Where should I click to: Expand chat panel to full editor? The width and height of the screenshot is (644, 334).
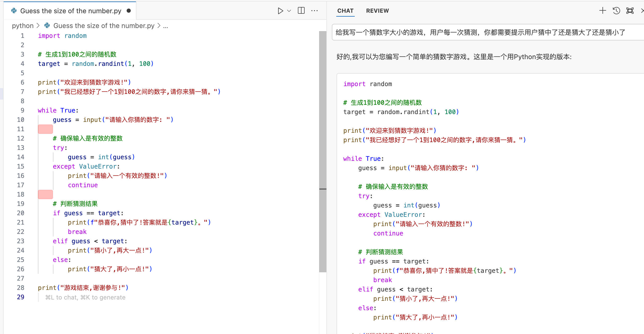630,11
